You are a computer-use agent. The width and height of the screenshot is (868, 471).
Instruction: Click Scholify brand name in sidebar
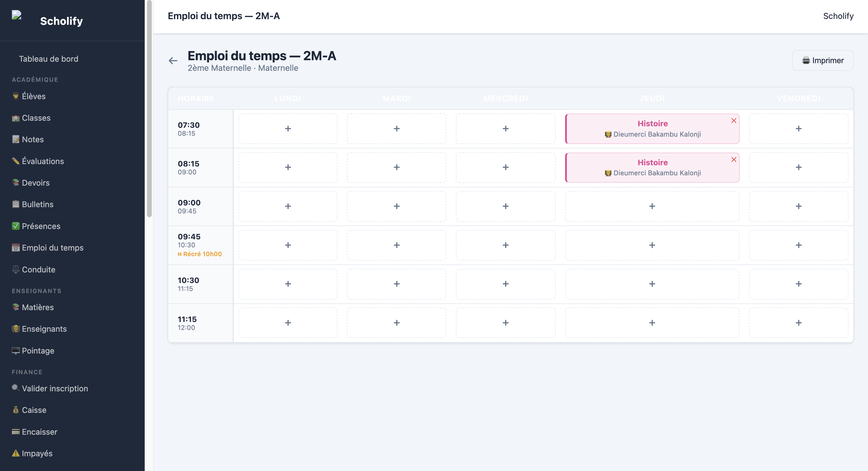(x=61, y=21)
